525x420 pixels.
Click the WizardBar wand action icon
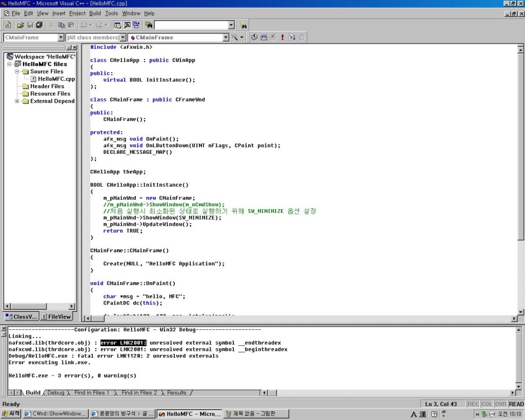click(x=235, y=37)
